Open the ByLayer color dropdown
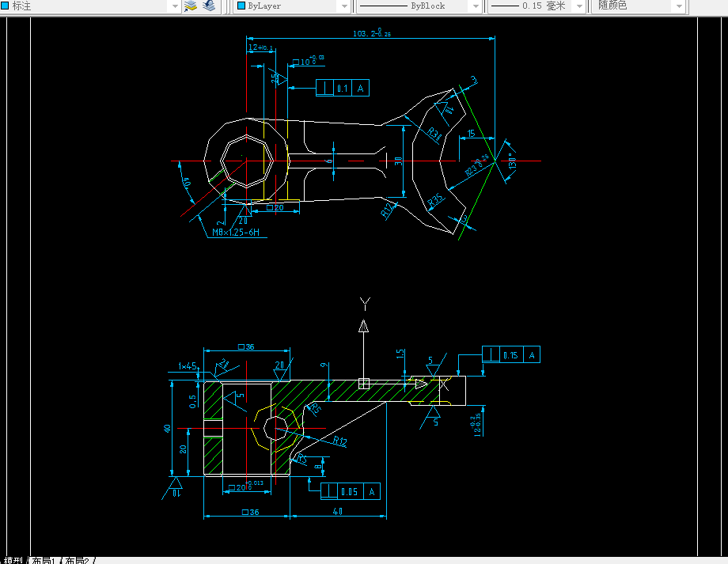This screenshot has width=728, height=564. click(x=343, y=6)
